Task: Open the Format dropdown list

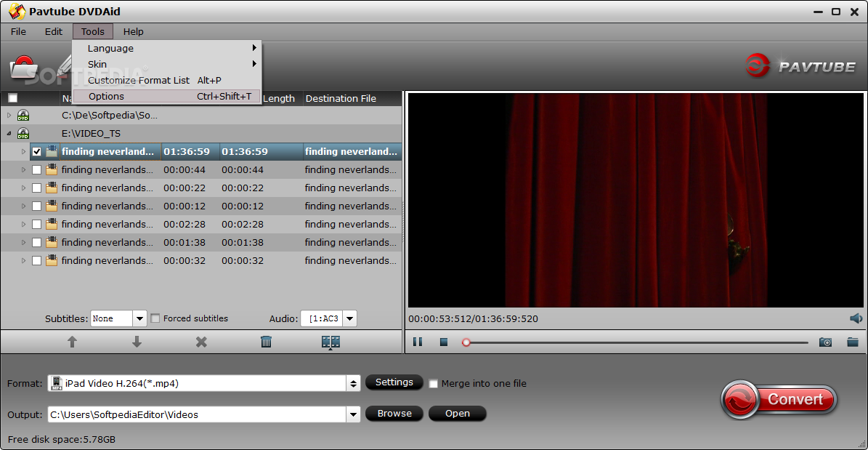Action: tap(353, 383)
